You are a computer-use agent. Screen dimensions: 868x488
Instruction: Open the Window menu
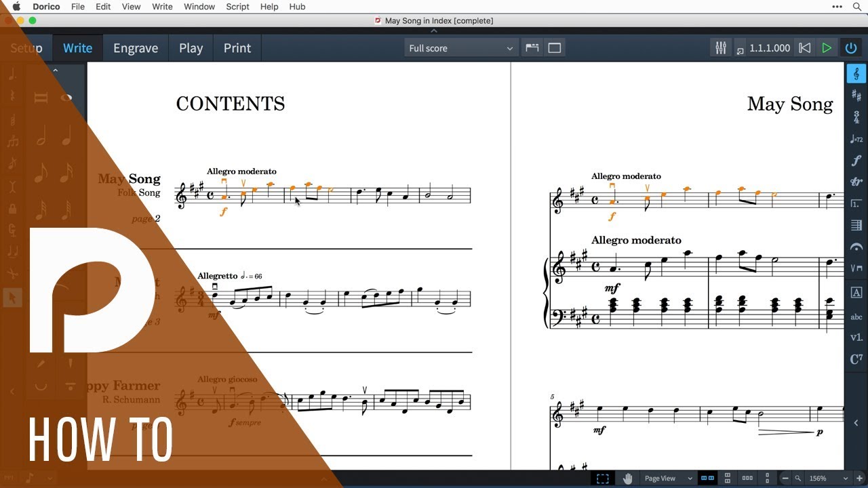[199, 7]
